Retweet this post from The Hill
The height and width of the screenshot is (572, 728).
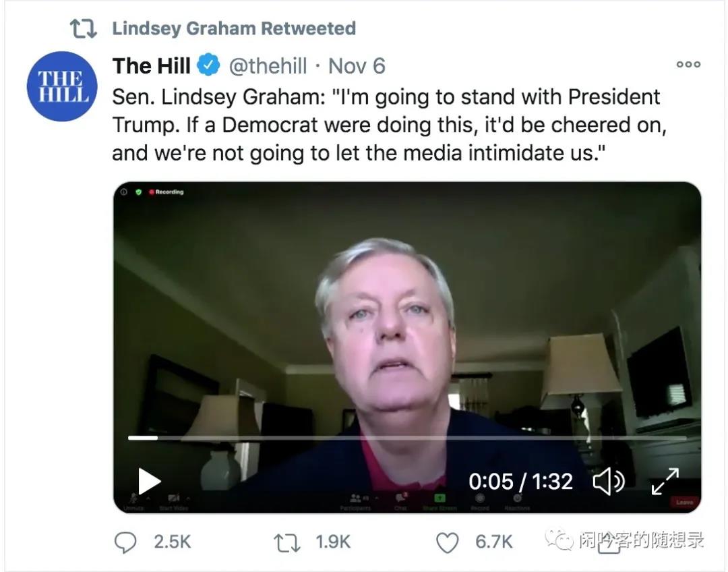tap(287, 542)
